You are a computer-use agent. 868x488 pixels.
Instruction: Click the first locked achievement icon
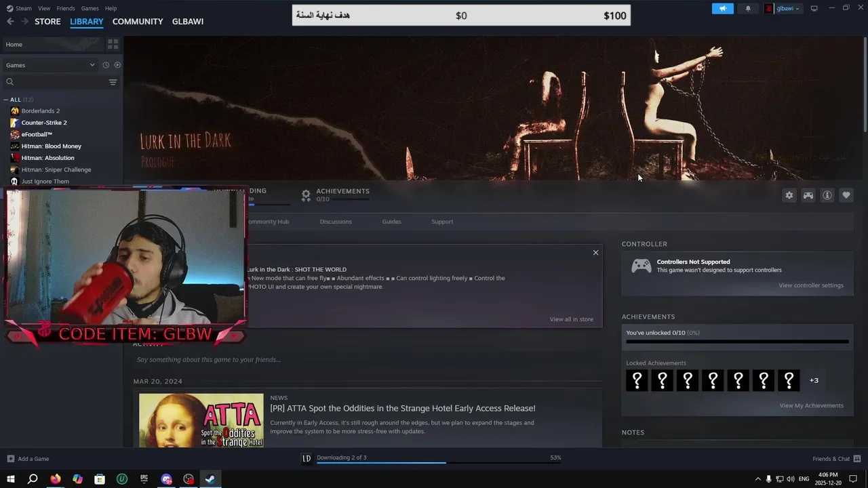click(637, 380)
